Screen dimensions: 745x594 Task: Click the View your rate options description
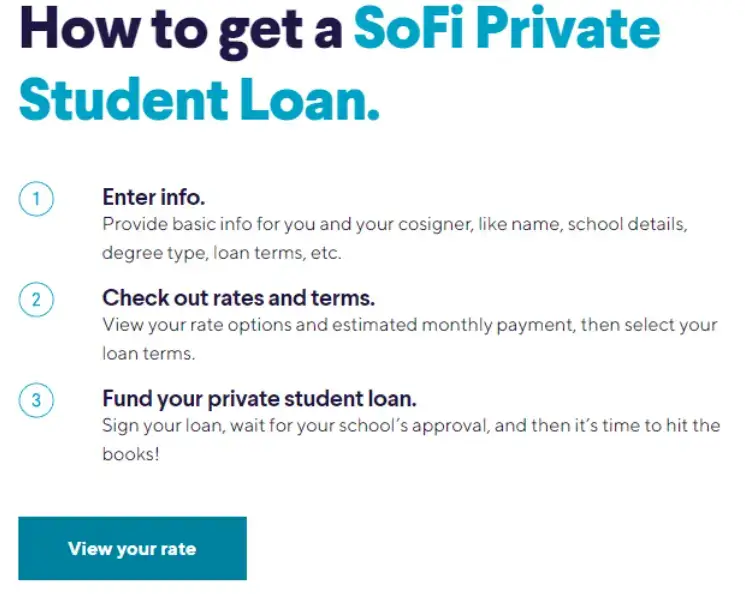tap(410, 325)
